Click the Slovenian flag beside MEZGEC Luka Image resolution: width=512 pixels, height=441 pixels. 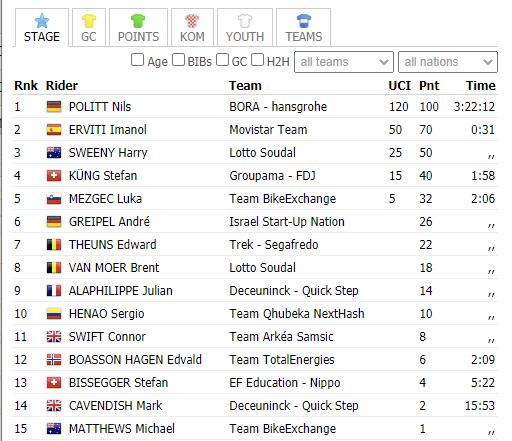[x=54, y=199]
